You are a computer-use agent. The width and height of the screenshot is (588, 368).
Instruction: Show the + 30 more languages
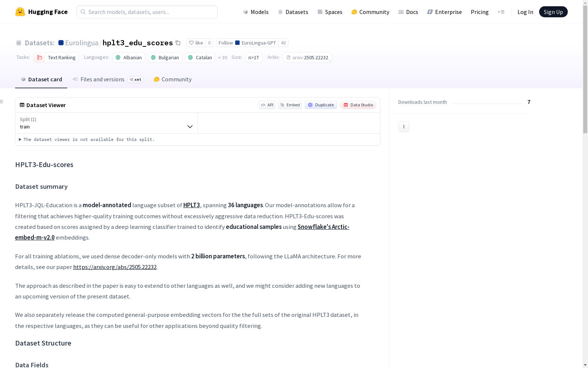coord(223,57)
